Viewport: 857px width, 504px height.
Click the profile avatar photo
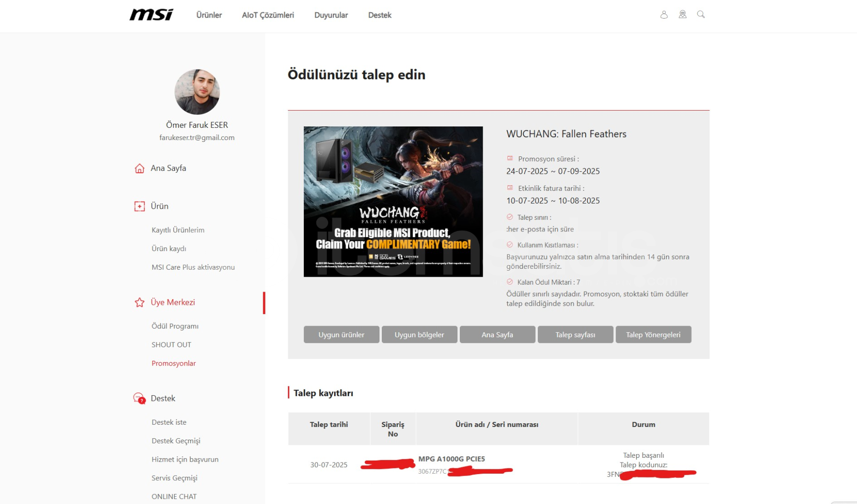coord(197,92)
